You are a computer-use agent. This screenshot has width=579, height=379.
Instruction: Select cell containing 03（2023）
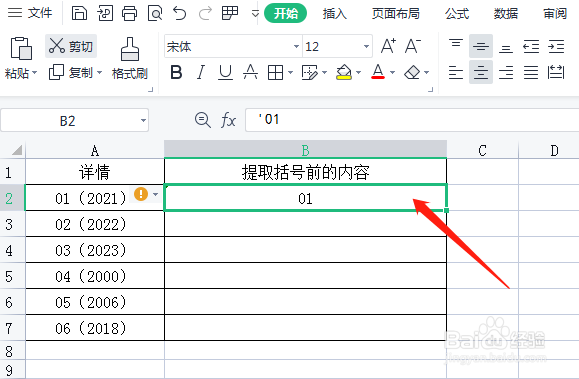[x=95, y=250]
